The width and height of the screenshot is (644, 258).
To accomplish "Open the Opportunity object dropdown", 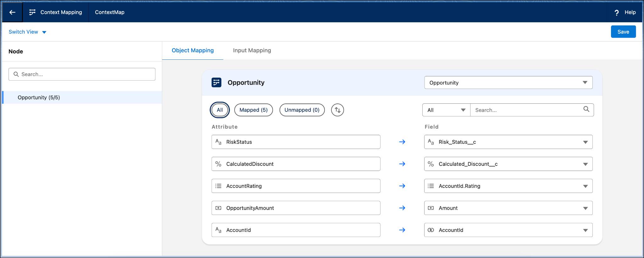I will click(508, 82).
